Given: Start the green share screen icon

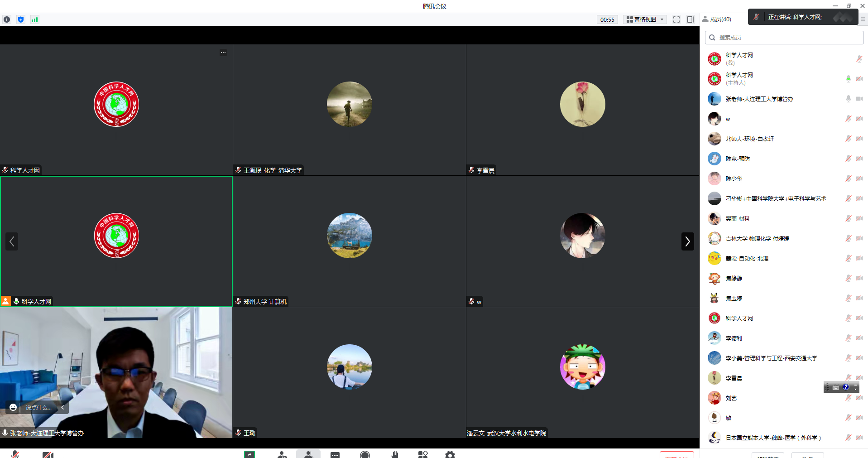Looking at the screenshot, I should 249,454.
